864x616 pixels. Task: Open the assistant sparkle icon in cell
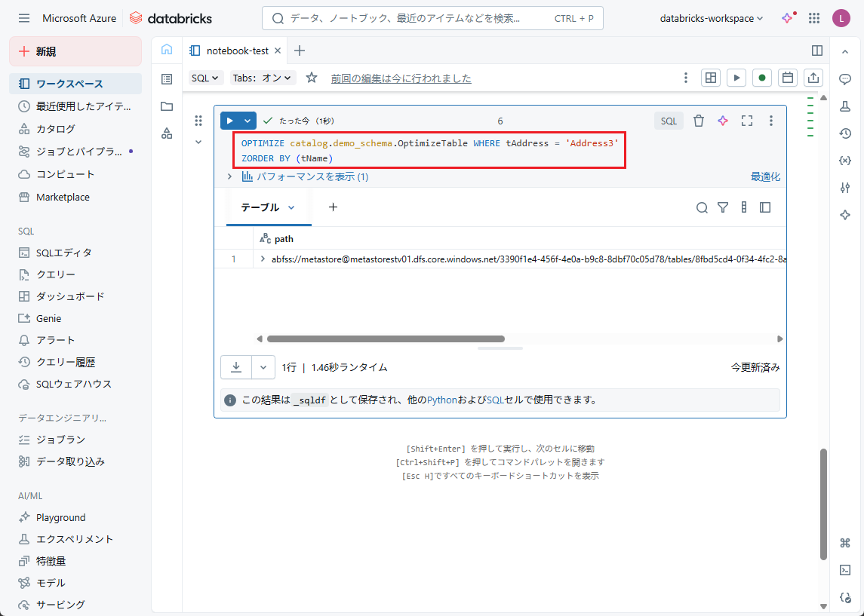(723, 121)
